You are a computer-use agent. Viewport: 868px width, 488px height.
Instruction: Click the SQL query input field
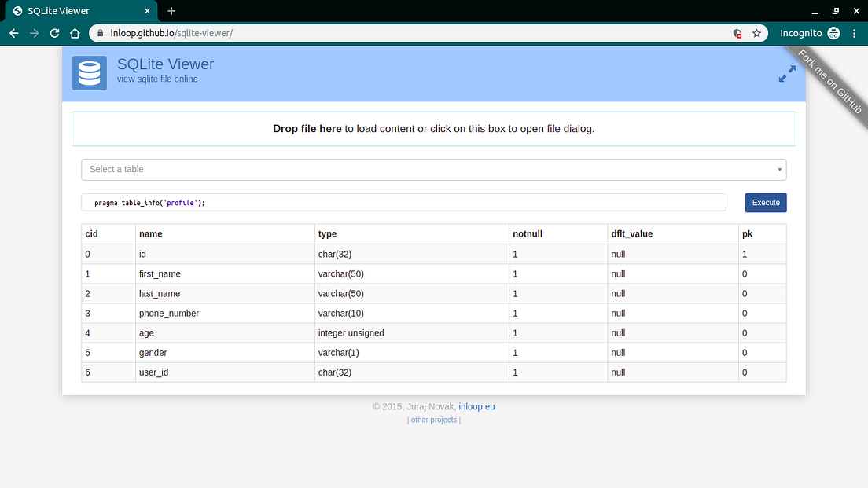click(393, 202)
